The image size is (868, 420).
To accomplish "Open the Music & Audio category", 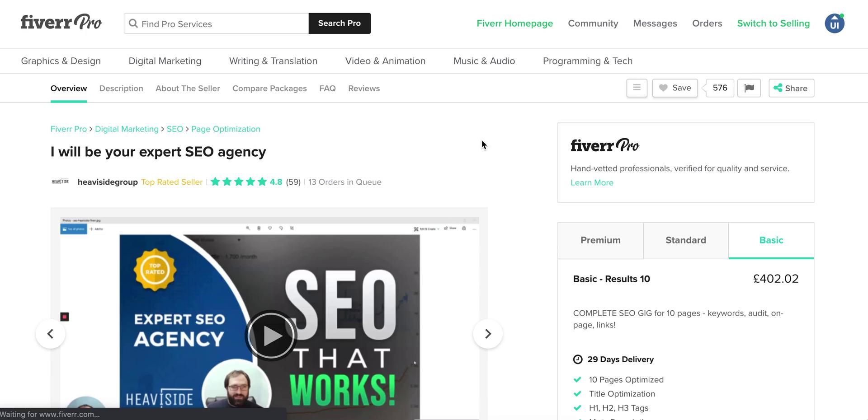I will click(x=484, y=61).
